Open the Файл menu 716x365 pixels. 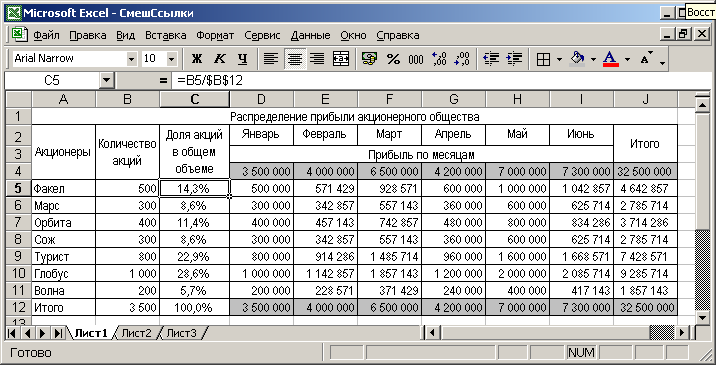coord(47,35)
